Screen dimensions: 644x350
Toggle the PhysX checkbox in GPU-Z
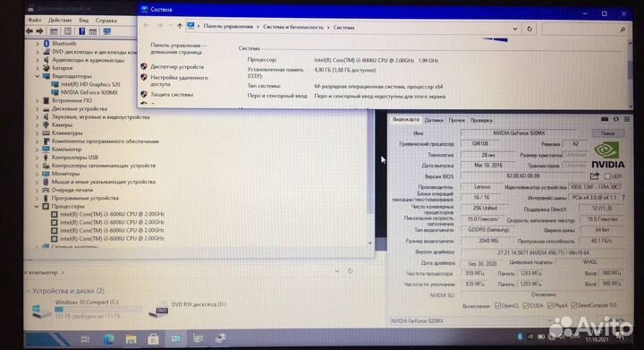coord(550,305)
